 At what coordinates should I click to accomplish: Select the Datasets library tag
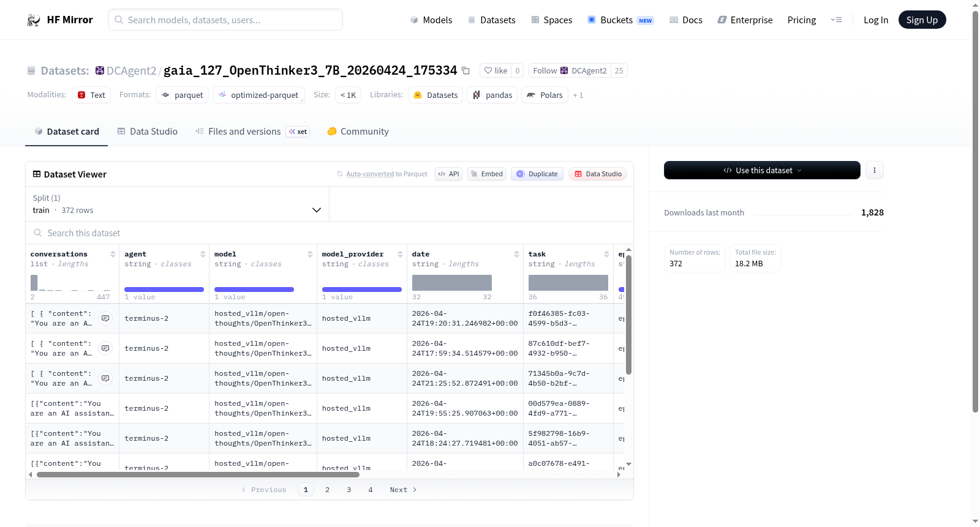tap(436, 95)
